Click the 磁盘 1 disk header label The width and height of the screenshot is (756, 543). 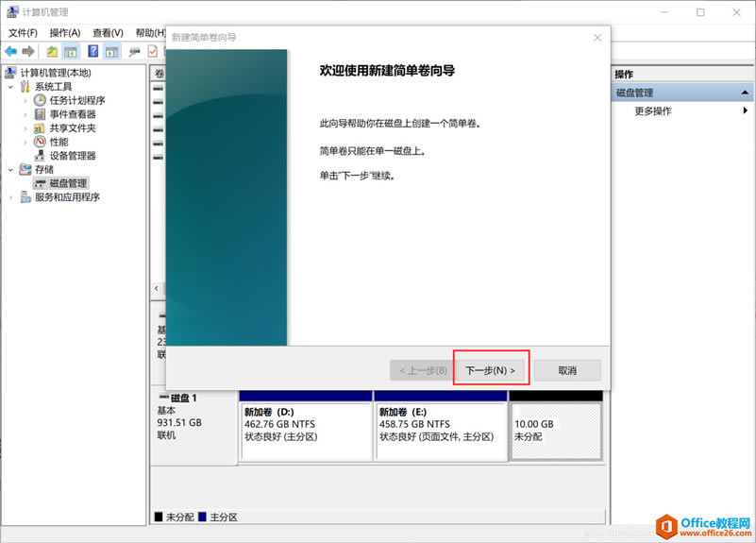click(x=184, y=398)
